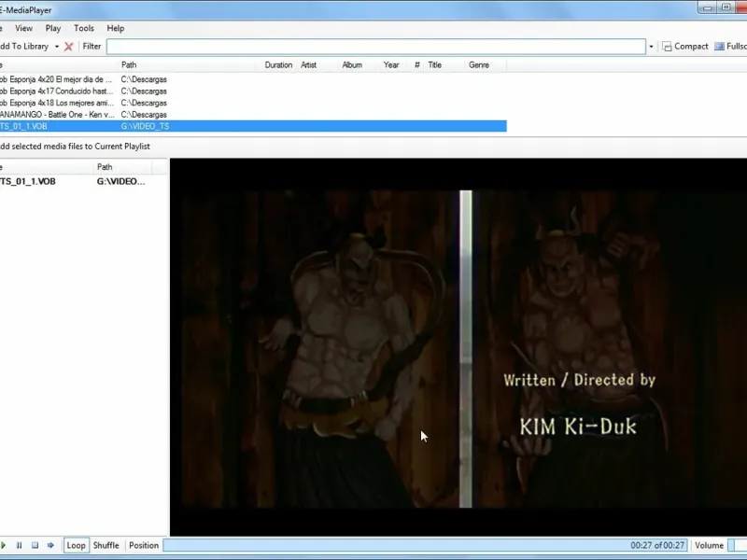Open the View menu
Screen dimensions: 747x560
click(x=23, y=28)
